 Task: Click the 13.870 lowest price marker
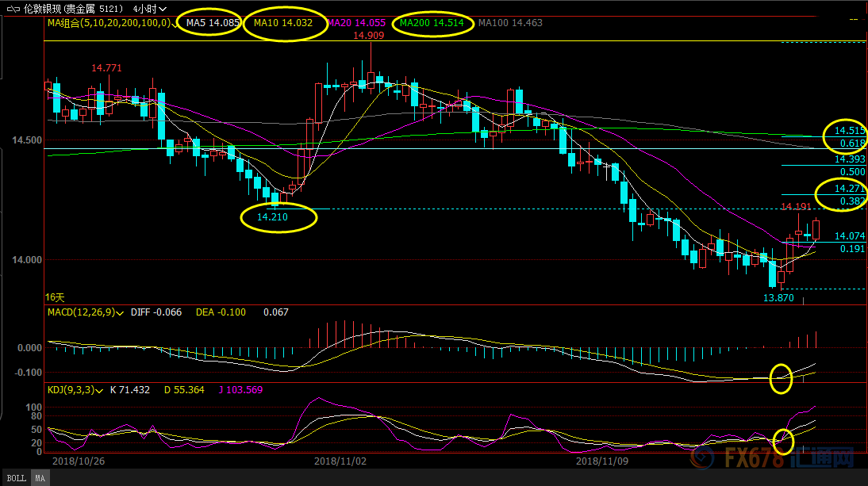click(778, 298)
